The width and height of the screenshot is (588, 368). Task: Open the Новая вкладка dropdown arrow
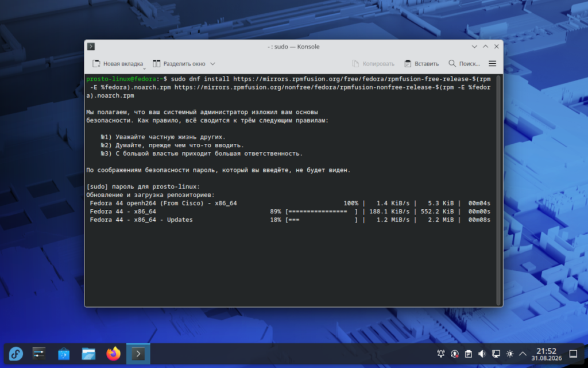(x=144, y=68)
